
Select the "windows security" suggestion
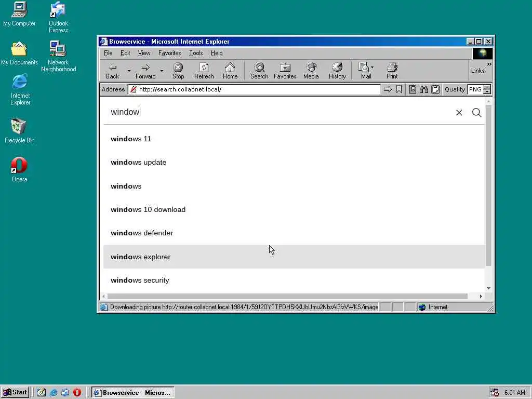click(294, 280)
